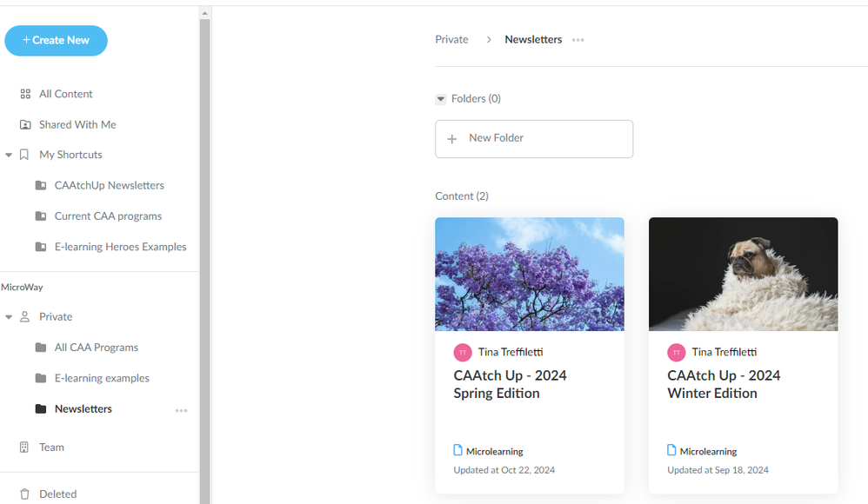Select Current CAA programs shortcut

pyautogui.click(x=108, y=216)
